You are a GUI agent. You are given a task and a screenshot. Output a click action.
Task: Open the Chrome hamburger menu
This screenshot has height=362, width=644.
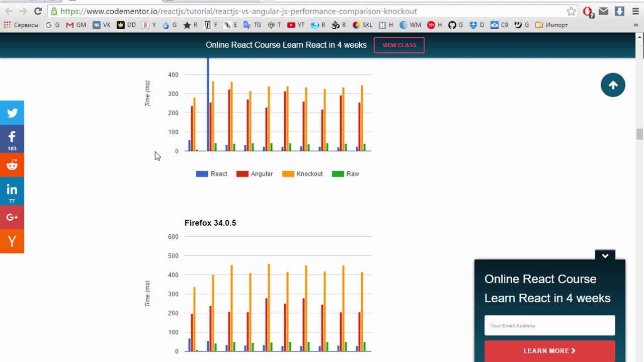pos(635,11)
